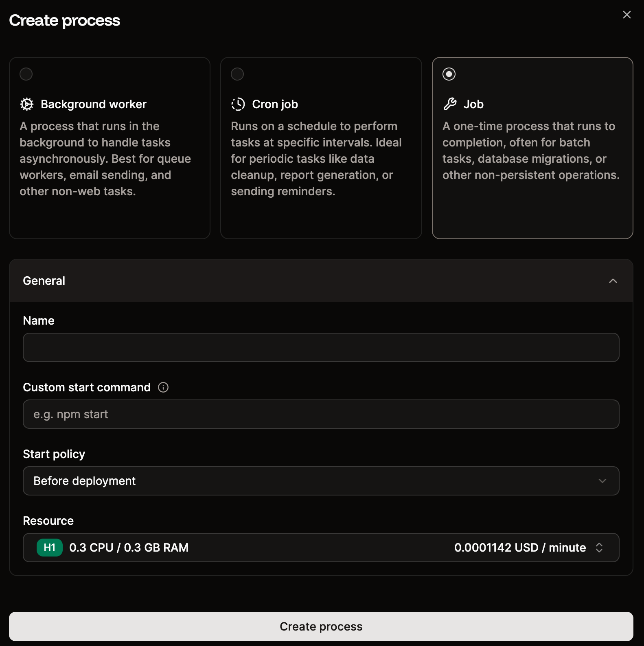This screenshot has height=646, width=644.
Task: Click the Name input field
Action: 321,347
